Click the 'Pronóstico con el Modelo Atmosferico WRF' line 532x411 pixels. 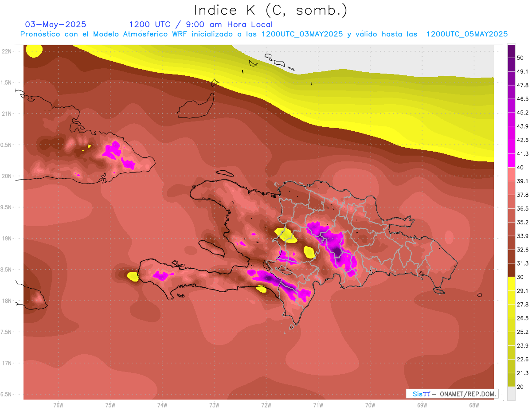264,34
